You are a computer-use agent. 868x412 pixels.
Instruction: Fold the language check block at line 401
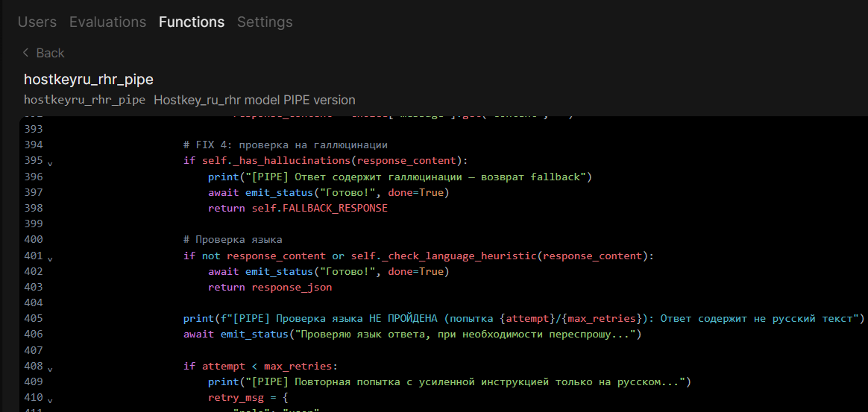click(x=50, y=259)
